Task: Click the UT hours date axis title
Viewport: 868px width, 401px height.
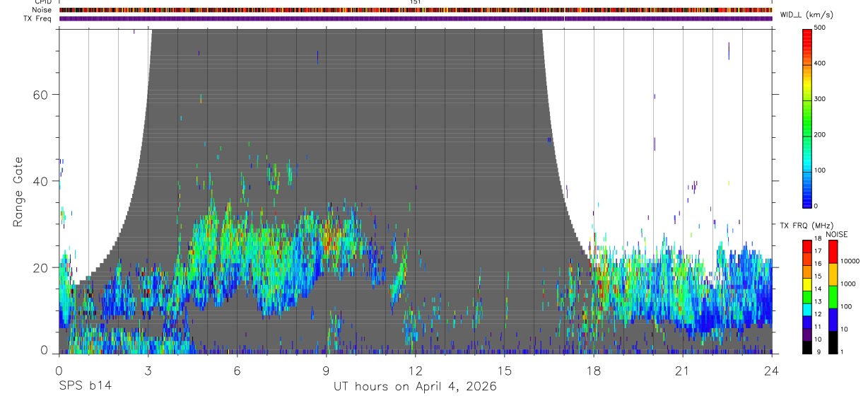Action: 415,387
